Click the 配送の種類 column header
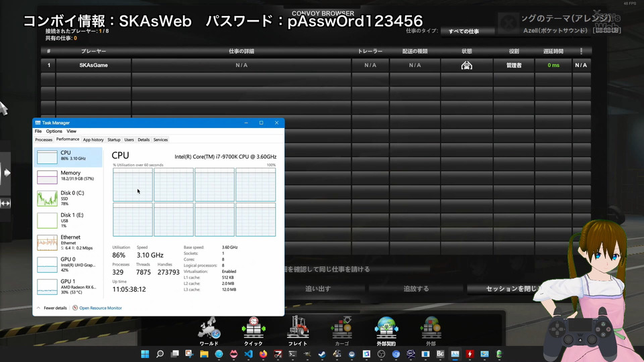644x362 pixels. point(415,52)
